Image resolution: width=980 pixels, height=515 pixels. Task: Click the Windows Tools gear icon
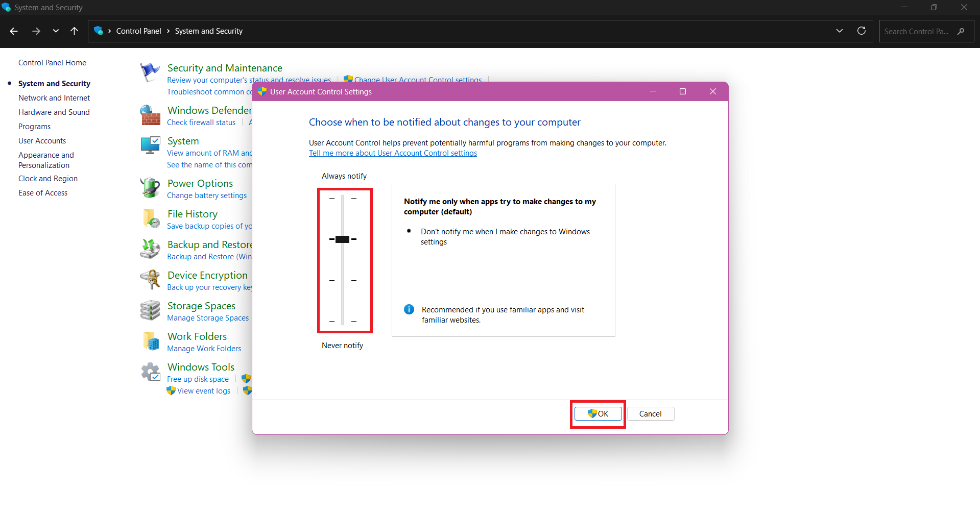click(151, 372)
